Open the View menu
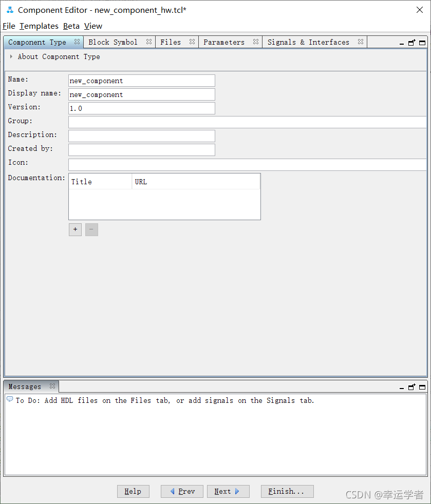This screenshot has height=504, width=431. click(x=93, y=26)
